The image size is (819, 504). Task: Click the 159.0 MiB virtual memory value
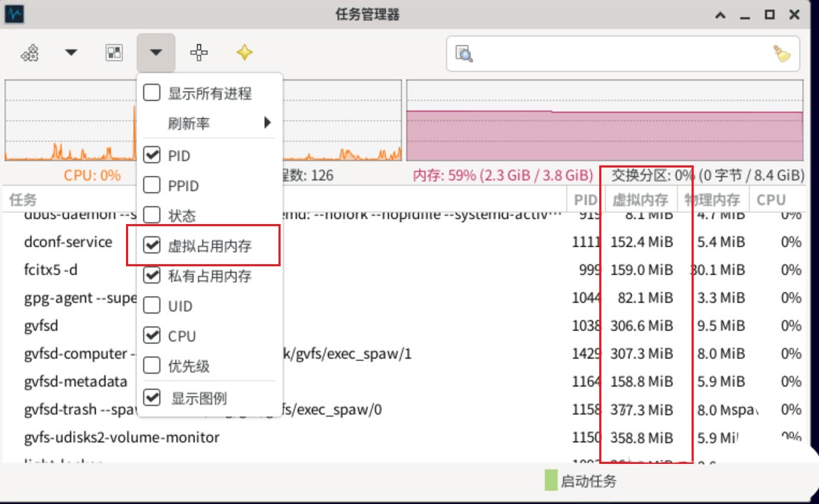[642, 269]
